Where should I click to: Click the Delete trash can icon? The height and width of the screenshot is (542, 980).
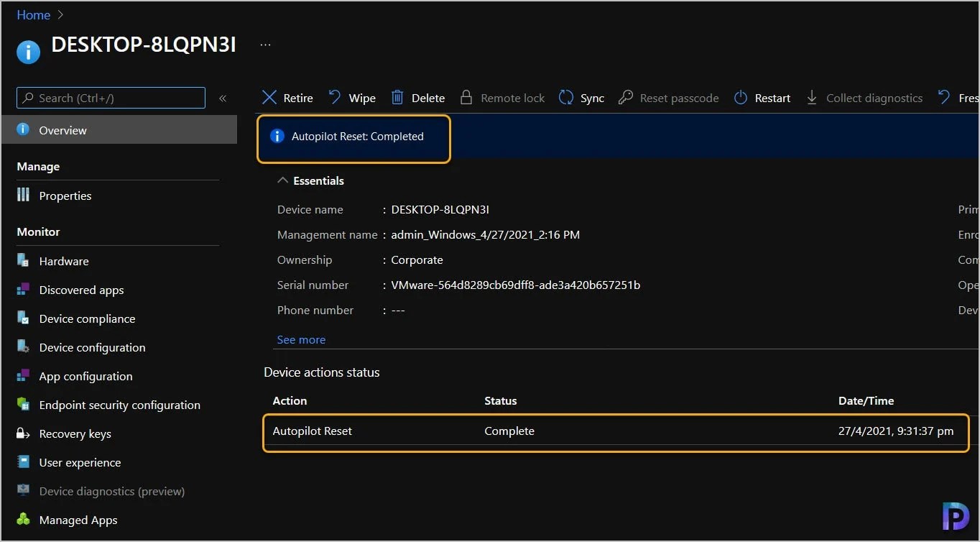click(x=397, y=98)
